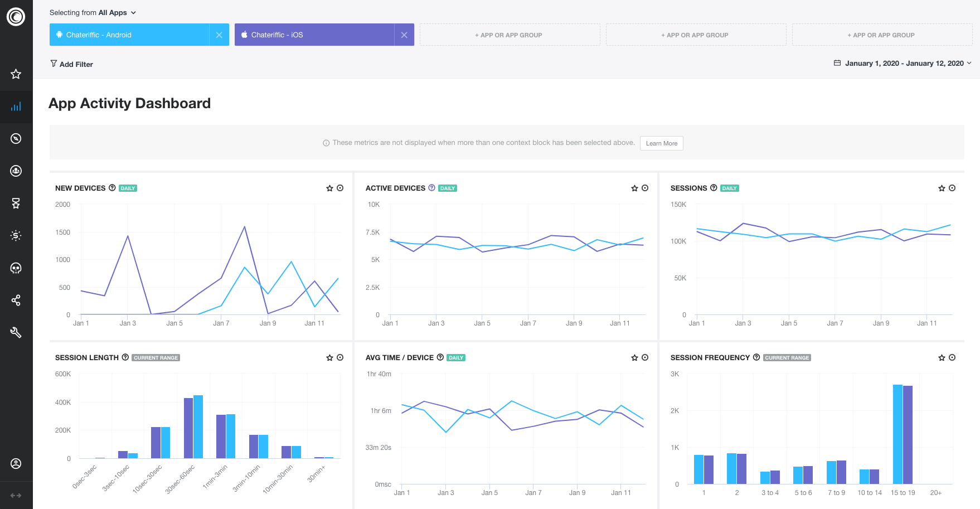Click the calendar icon by date range
Viewport: 980px width, 509px height.
[x=837, y=63]
